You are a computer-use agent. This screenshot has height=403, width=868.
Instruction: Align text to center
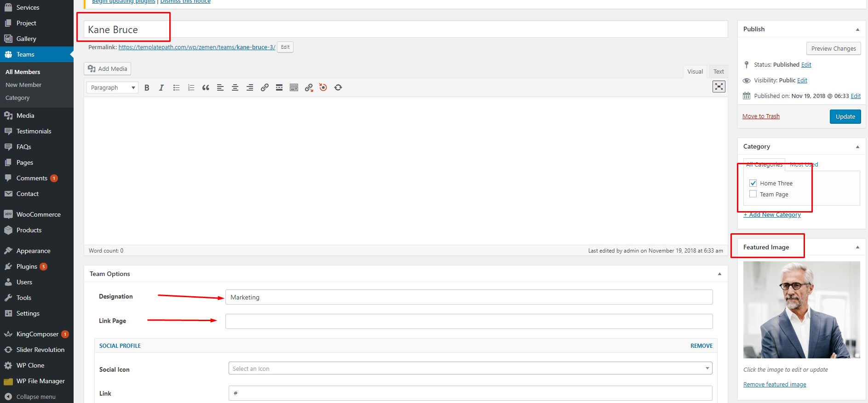click(x=235, y=88)
